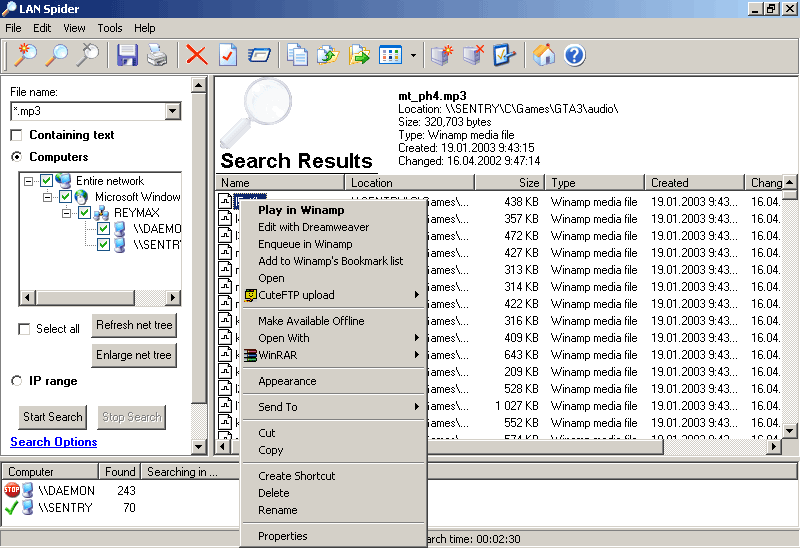Screen dimensions: 800x548
Task: Expand the Send To submenu
Action: pos(417,407)
